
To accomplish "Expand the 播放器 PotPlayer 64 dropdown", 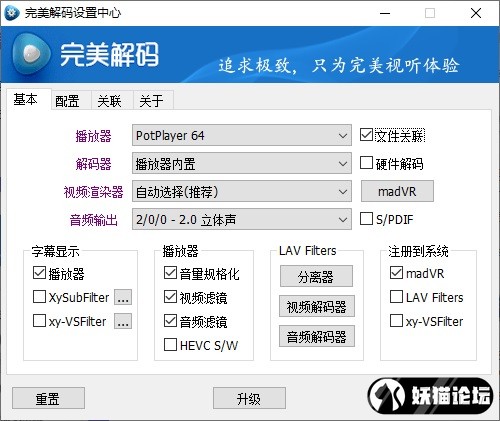I will point(242,135).
